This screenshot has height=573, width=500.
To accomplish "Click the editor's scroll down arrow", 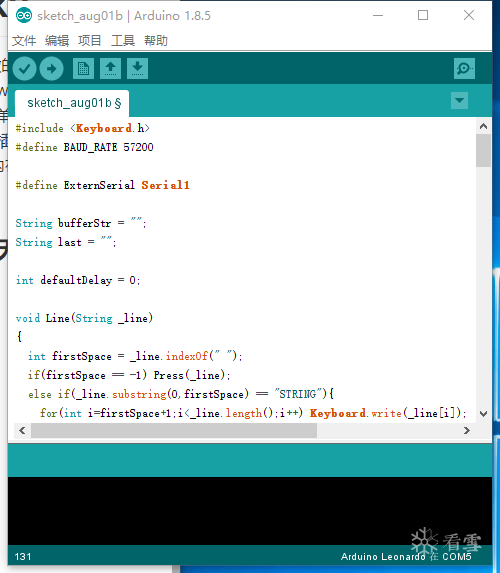I will pos(483,414).
